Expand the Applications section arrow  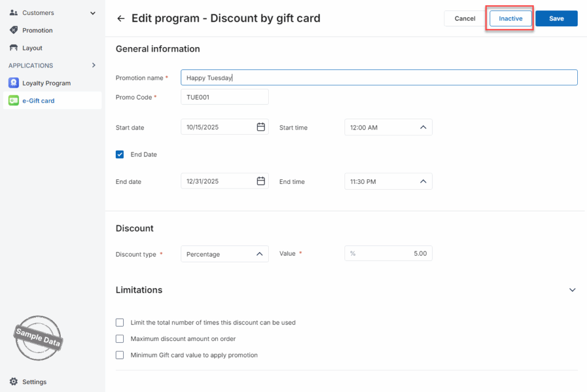93,65
